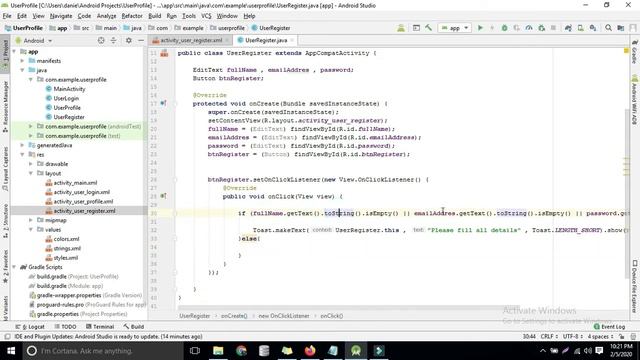Open the profiler gauge icon

point(529,28)
